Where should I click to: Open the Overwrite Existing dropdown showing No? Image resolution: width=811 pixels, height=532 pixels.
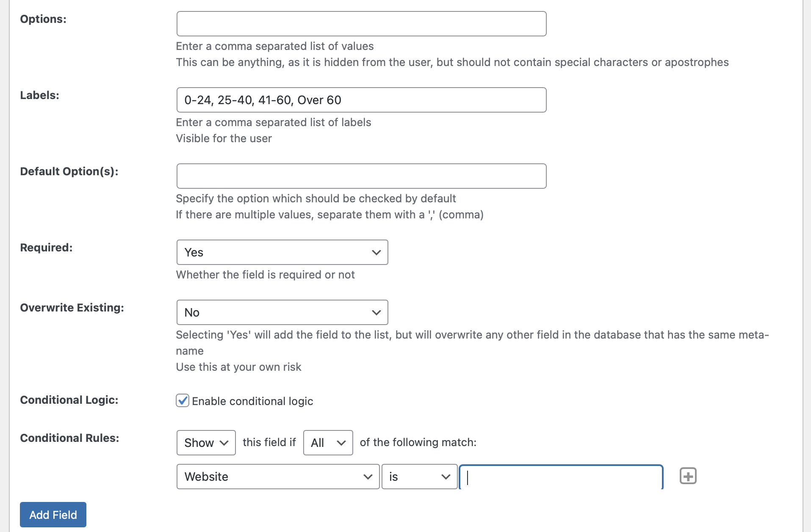(x=282, y=312)
